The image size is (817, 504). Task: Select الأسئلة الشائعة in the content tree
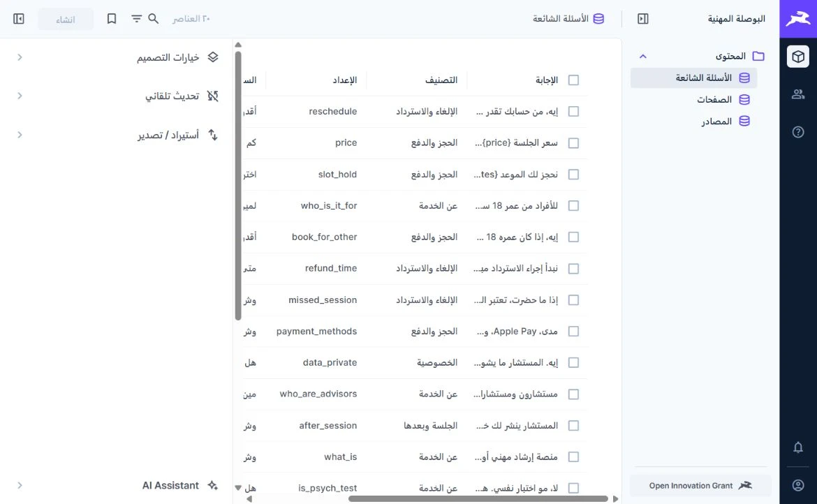point(693,78)
